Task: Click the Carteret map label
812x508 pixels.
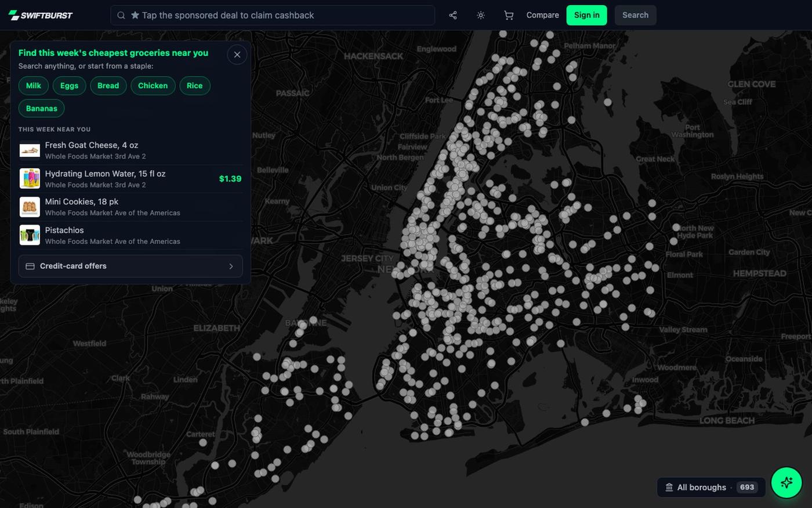Action: pyautogui.click(x=201, y=434)
